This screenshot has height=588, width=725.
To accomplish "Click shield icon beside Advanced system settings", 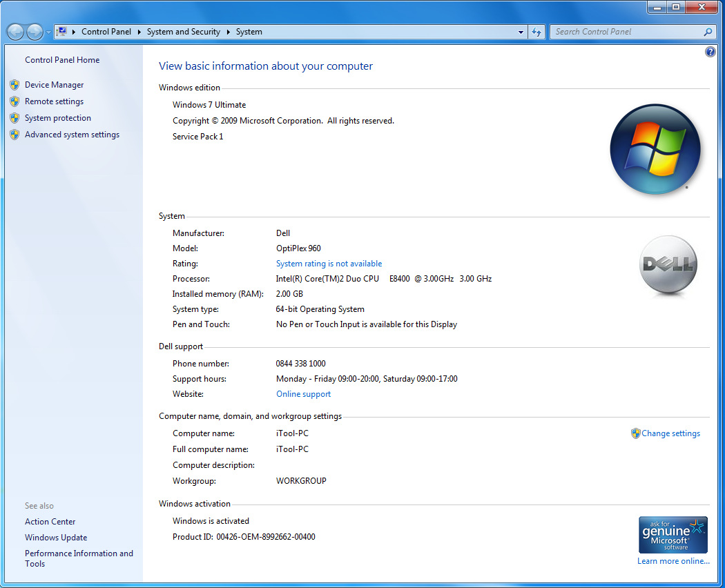I will 14,135.
